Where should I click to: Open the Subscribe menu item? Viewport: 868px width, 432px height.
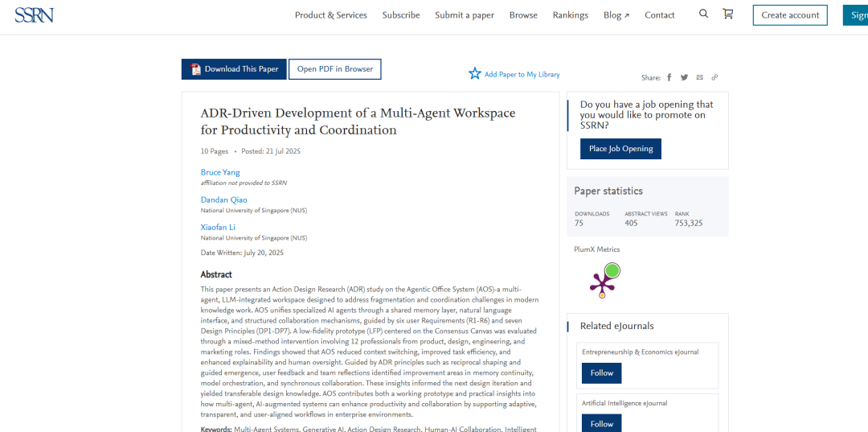click(401, 15)
